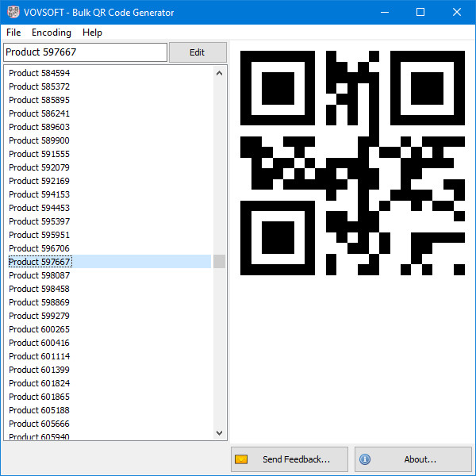Click the Send Feedback button
This screenshot has height=476, width=476.
290,459
